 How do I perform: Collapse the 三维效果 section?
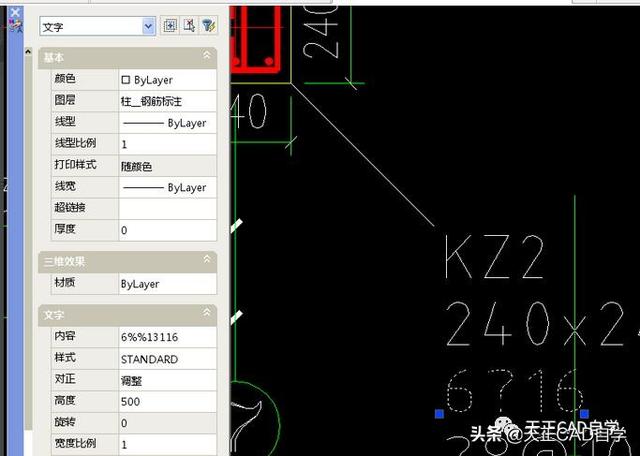(x=207, y=259)
